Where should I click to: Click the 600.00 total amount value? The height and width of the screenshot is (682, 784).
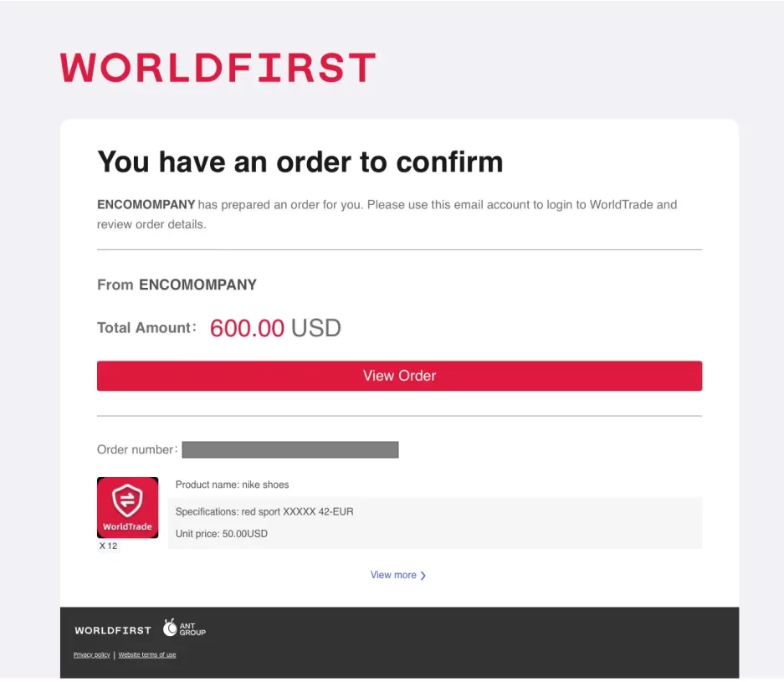point(247,328)
